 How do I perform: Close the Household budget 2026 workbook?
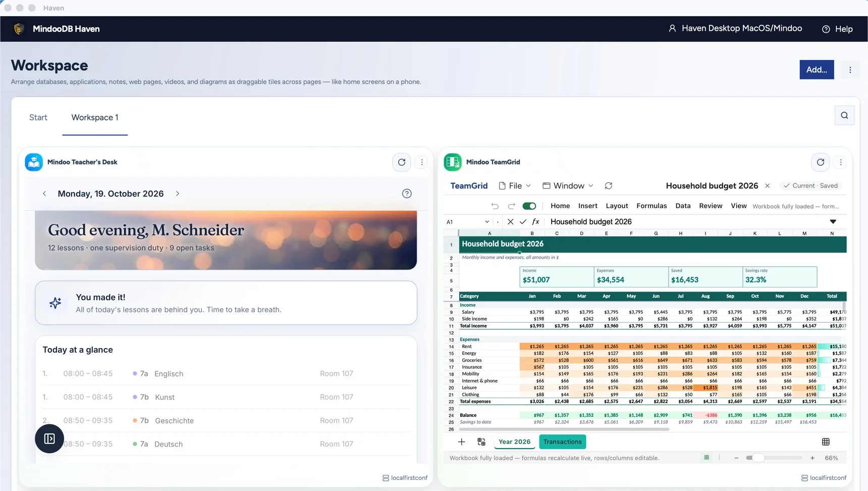(x=768, y=186)
